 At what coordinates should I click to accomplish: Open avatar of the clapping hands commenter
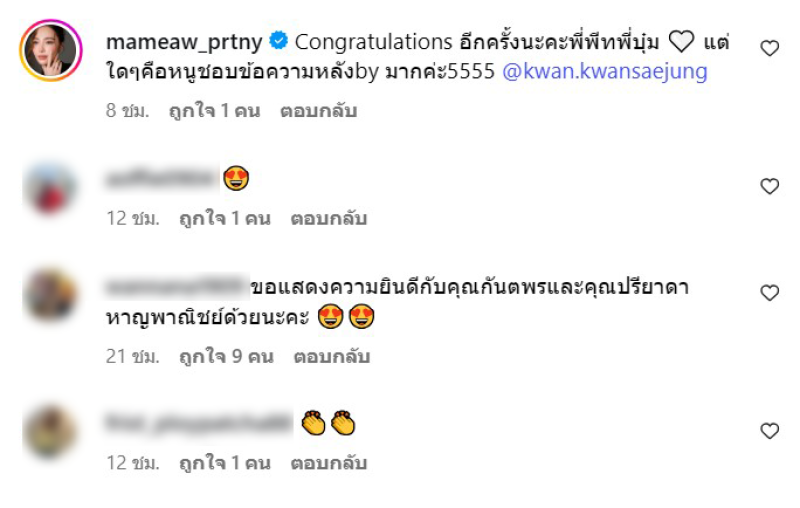point(49,431)
